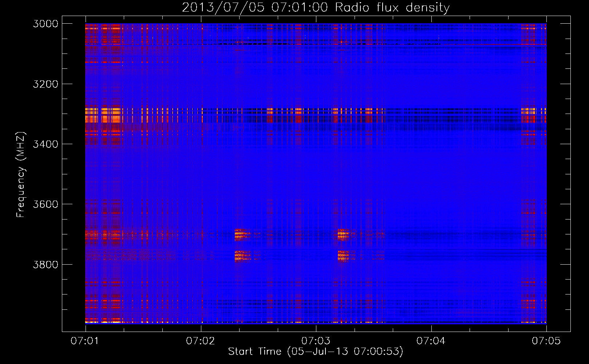Click the 'Start Time (05-Jul-13 07:00:53)' label
This screenshot has width=589, height=364.
pos(316,352)
